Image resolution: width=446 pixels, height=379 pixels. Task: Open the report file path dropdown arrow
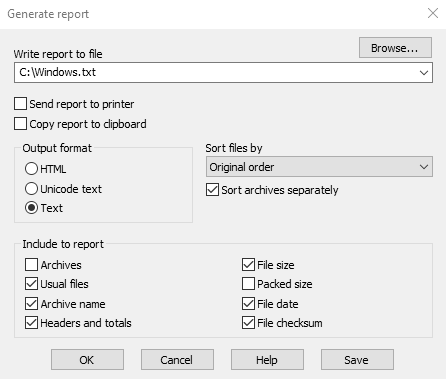click(424, 72)
